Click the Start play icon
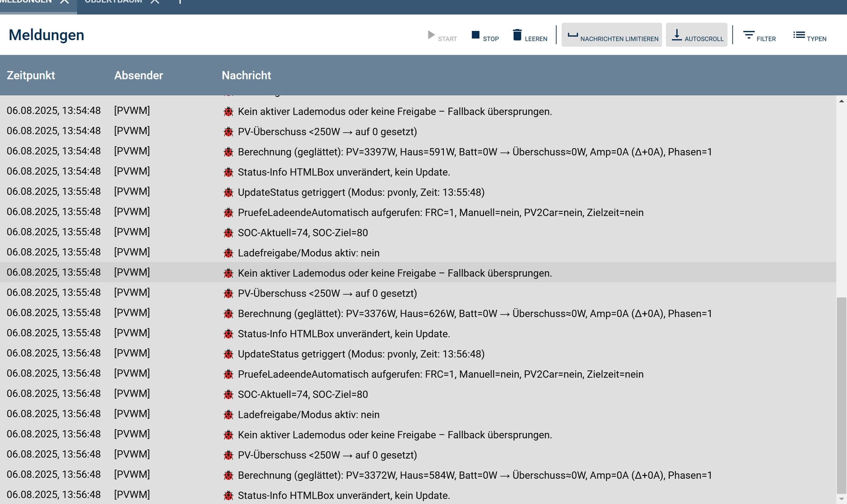Image resolution: width=847 pixels, height=504 pixels. [431, 35]
